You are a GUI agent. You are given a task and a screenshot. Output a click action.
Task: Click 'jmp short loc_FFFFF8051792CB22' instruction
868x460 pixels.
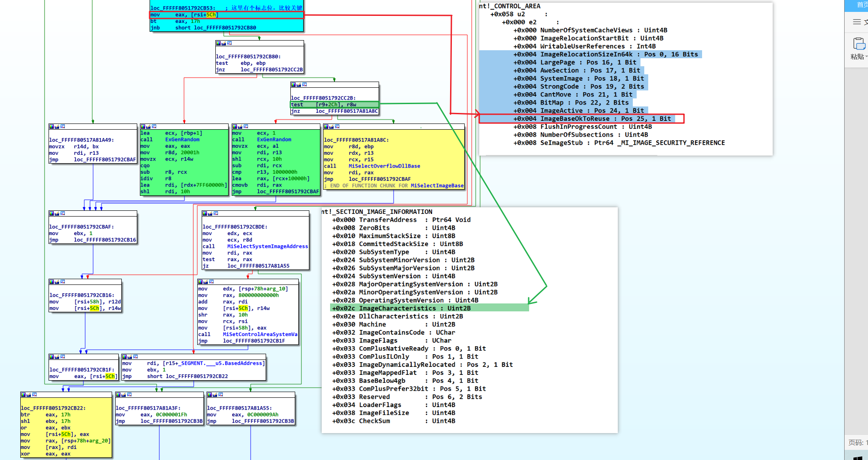pyautogui.click(x=175, y=376)
